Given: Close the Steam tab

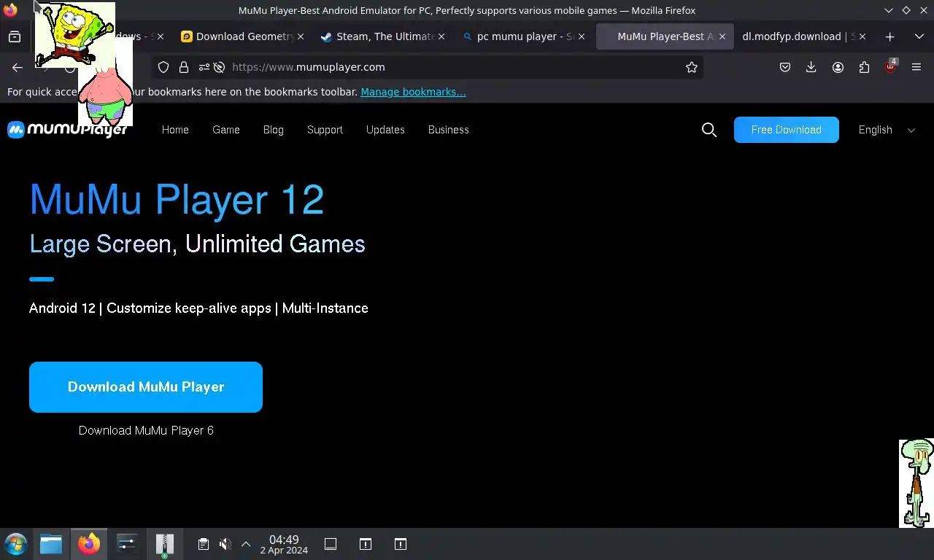Looking at the screenshot, I should [441, 36].
